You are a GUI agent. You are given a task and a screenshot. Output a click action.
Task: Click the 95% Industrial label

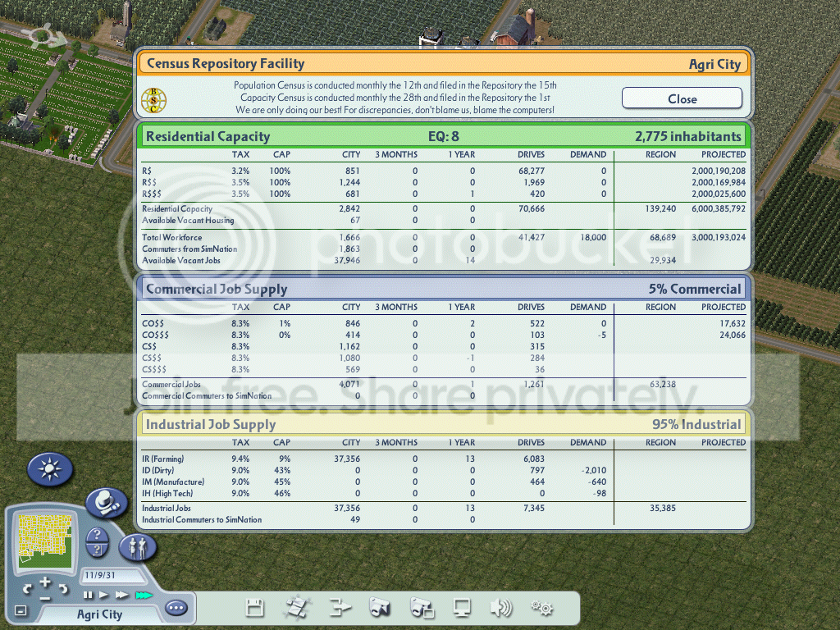696,425
